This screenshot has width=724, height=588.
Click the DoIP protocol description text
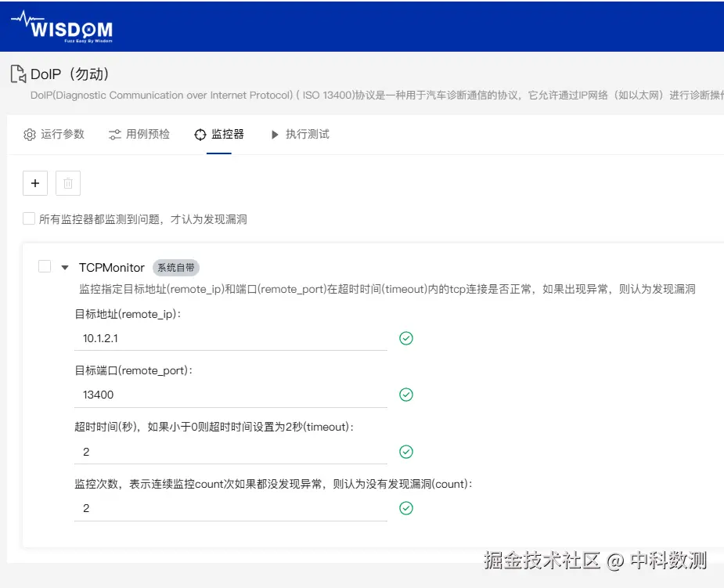coord(376,96)
